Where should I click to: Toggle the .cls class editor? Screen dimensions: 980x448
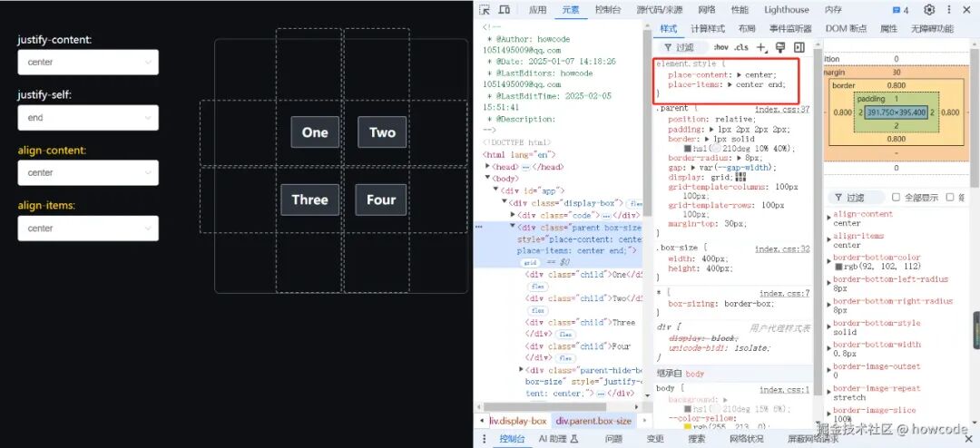pyautogui.click(x=741, y=47)
